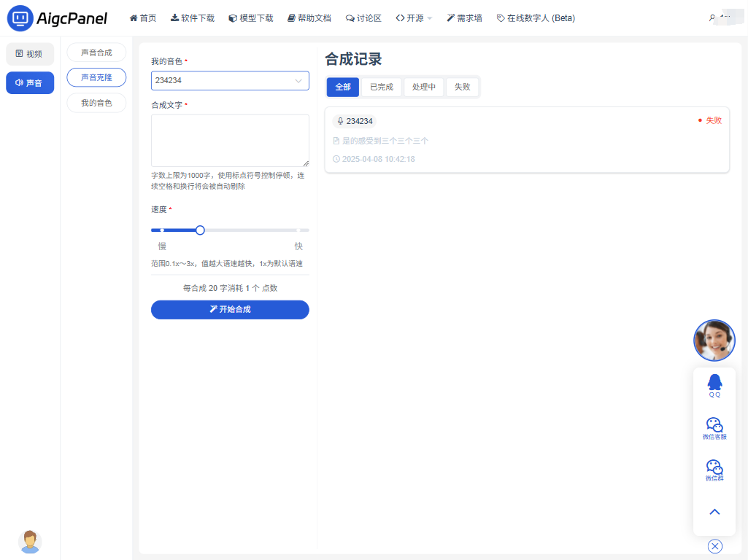This screenshot has height=560, width=748.
Task: Click the AigcPanel logo icon
Action: [x=20, y=18]
